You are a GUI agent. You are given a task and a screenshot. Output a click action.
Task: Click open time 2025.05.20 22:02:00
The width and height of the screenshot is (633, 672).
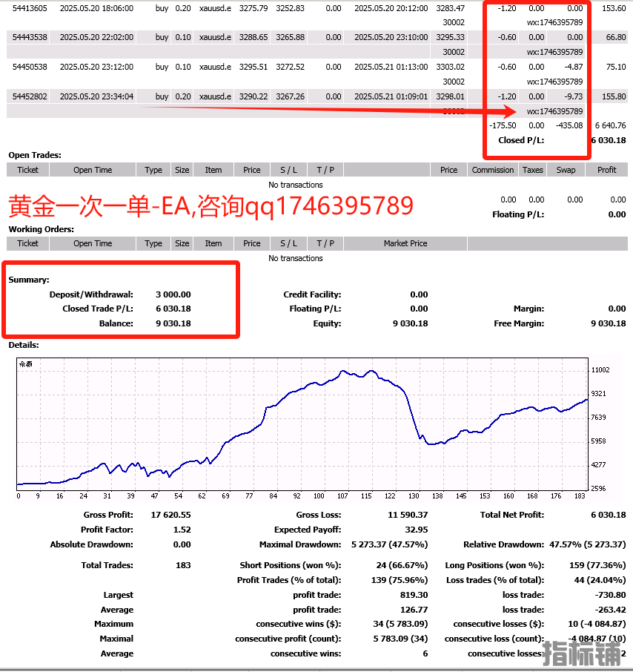click(x=96, y=37)
